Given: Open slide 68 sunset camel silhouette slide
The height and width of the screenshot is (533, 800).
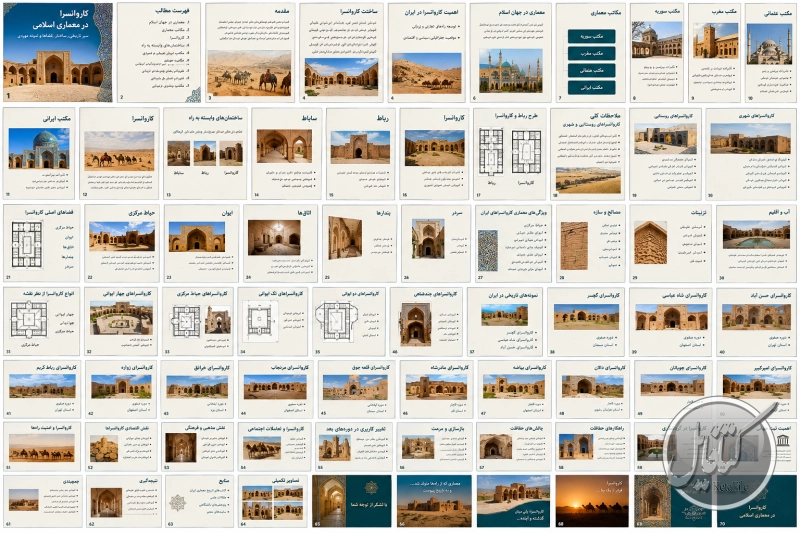Looking at the screenshot, I should [x=592, y=501].
